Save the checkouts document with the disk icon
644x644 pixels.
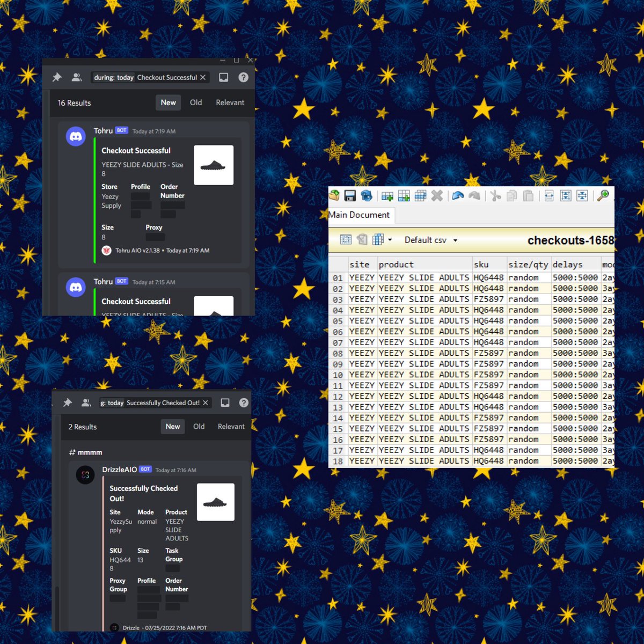[x=350, y=196]
